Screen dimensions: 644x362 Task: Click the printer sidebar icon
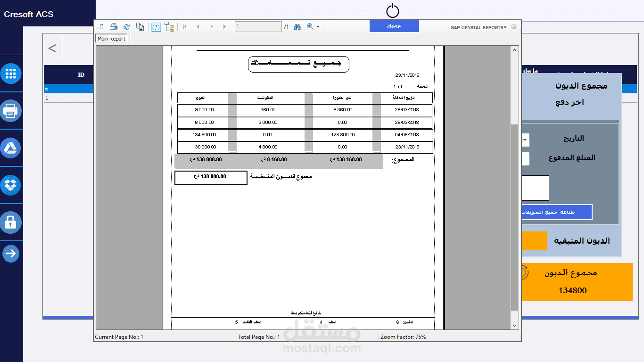coord(11,111)
